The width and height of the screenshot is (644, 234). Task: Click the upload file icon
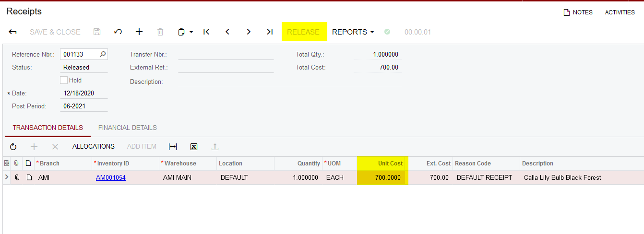(215, 147)
